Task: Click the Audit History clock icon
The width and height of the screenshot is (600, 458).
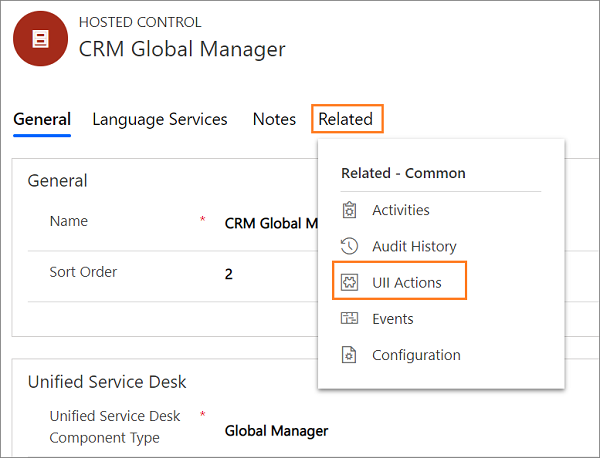Action: tap(349, 246)
